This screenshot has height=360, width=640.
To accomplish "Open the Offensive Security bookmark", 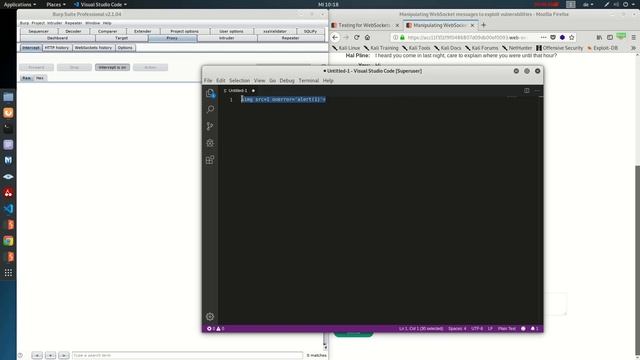I will tap(560, 48).
